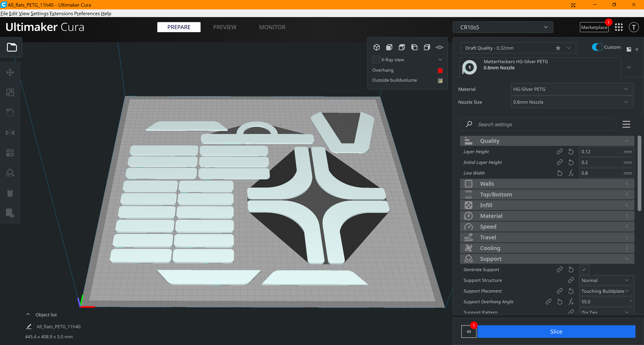Open file folder icon

[12, 47]
